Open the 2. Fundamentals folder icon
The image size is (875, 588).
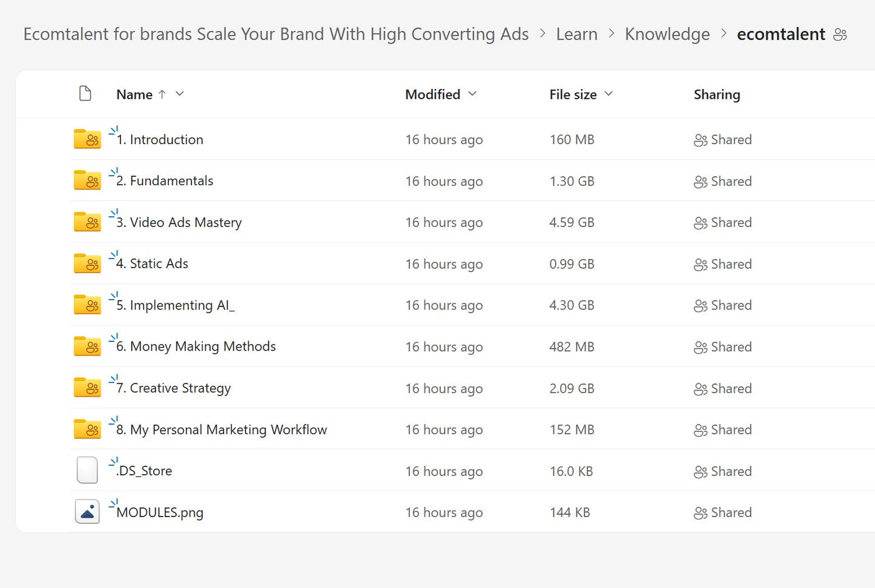coord(87,180)
